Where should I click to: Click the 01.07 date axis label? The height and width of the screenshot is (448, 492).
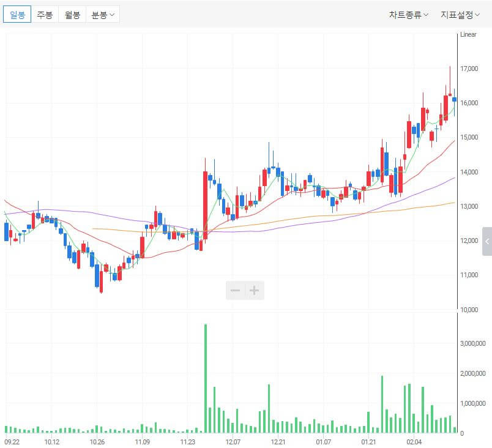(323, 442)
